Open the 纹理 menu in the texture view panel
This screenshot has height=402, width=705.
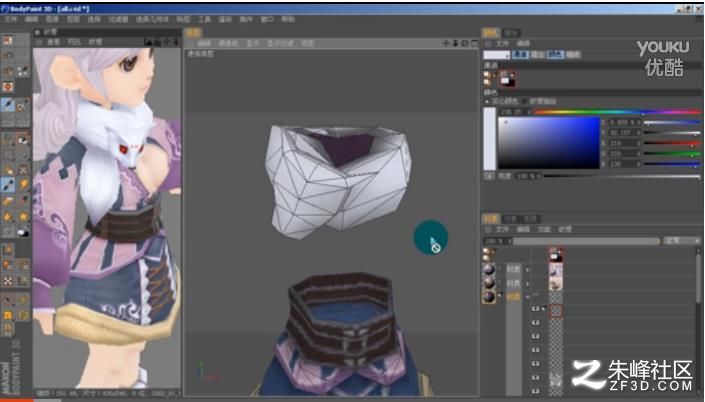[x=95, y=42]
